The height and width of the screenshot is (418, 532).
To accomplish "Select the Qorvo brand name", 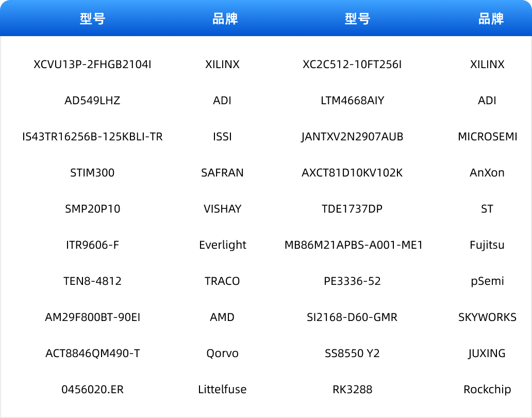I will (222, 353).
